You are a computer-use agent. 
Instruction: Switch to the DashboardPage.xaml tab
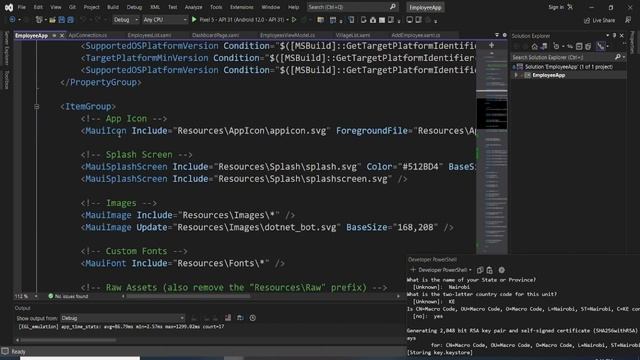click(x=216, y=36)
